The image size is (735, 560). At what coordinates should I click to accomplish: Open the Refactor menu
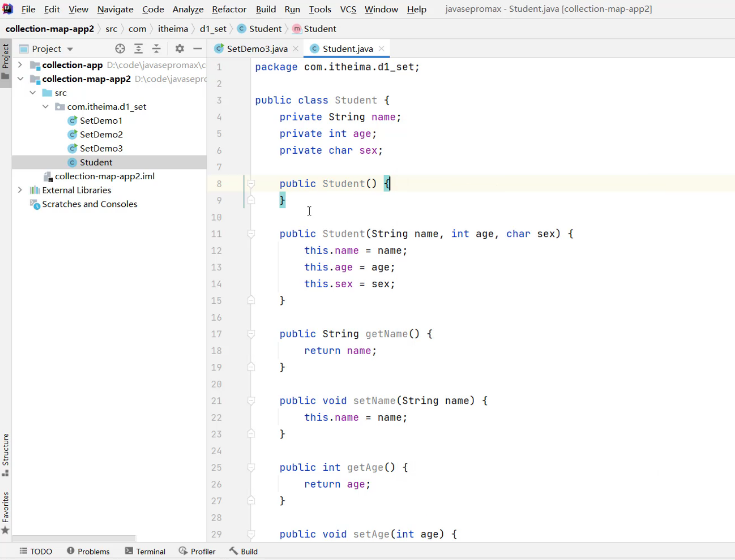[229, 9]
